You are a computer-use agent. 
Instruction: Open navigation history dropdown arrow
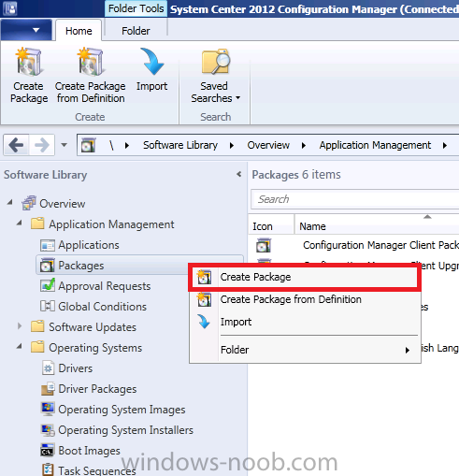tap(64, 145)
